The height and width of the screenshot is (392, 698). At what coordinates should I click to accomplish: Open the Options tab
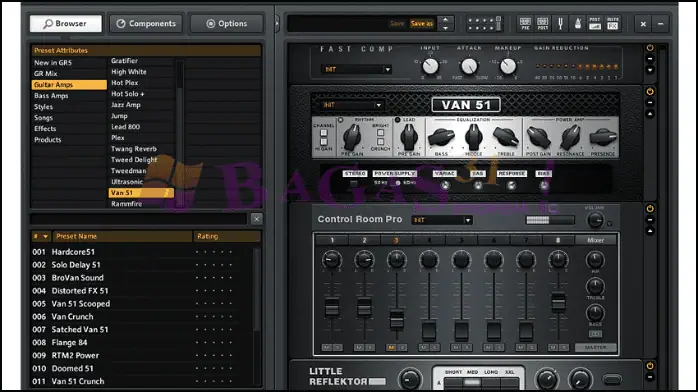point(227,24)
